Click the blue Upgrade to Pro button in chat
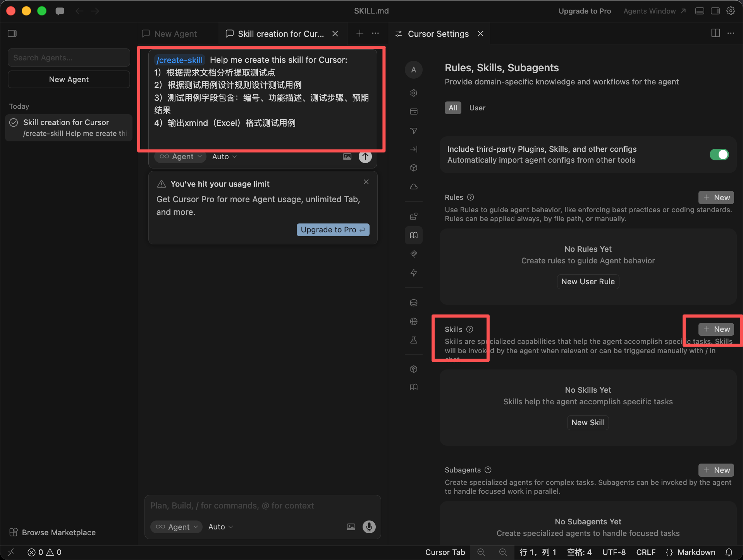 coord(333,230)
